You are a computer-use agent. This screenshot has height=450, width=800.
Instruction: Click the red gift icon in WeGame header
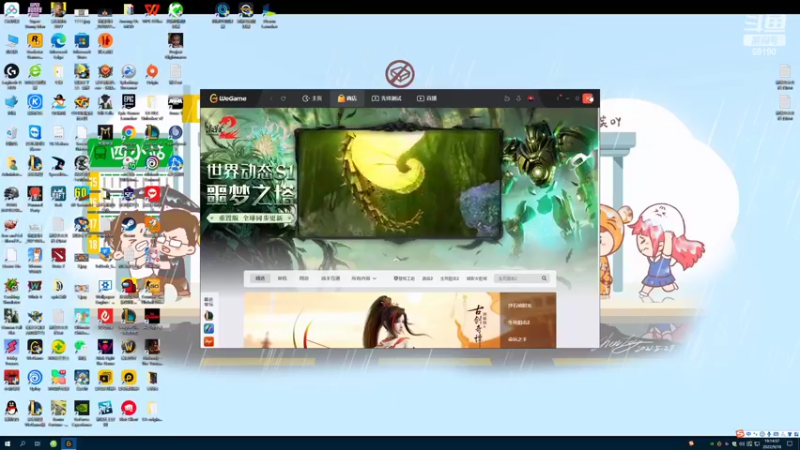click(531, 98)
